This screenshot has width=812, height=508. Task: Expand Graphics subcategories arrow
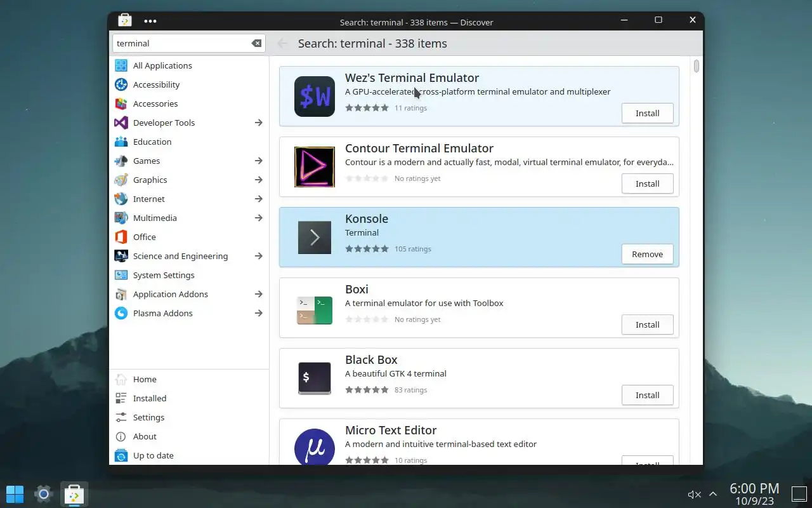pos(258,180)
